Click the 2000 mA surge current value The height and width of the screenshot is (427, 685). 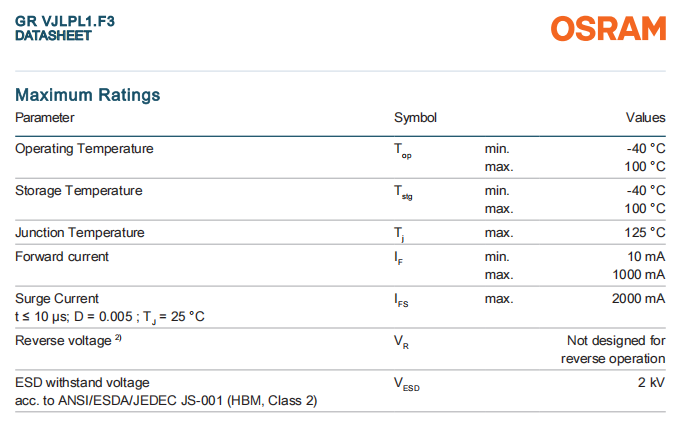click(x=638, y=299)
